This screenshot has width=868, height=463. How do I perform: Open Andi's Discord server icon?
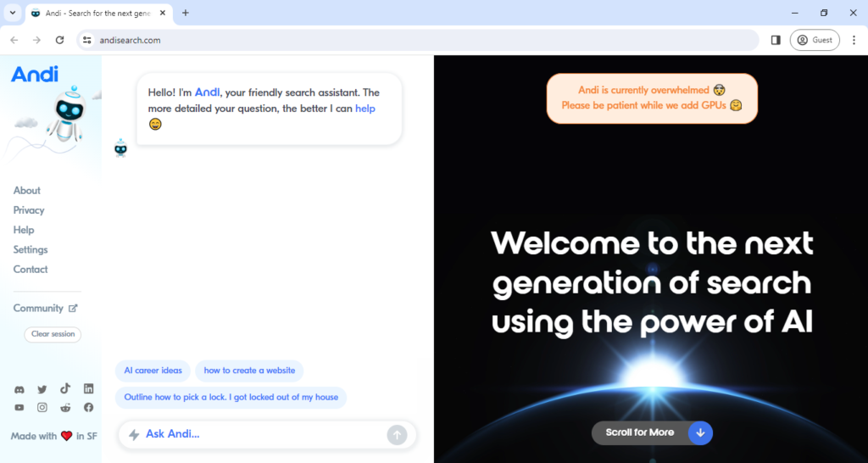(x=19, y=389)
